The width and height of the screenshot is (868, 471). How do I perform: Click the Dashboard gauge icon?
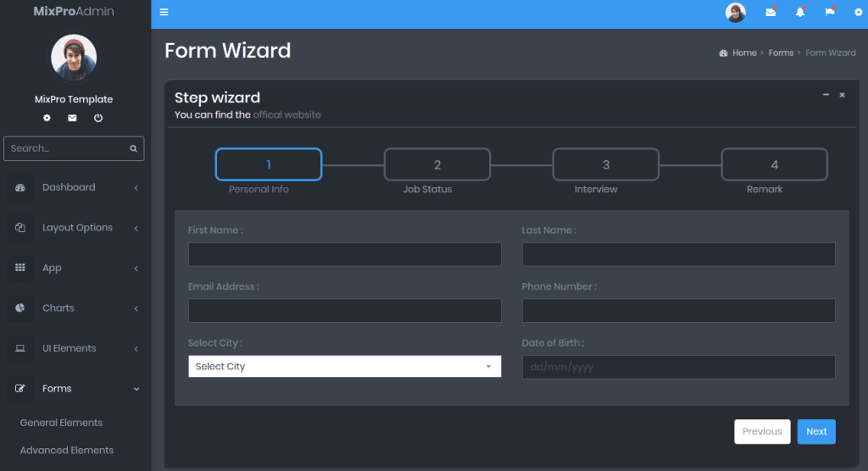(x=20, y=187)
